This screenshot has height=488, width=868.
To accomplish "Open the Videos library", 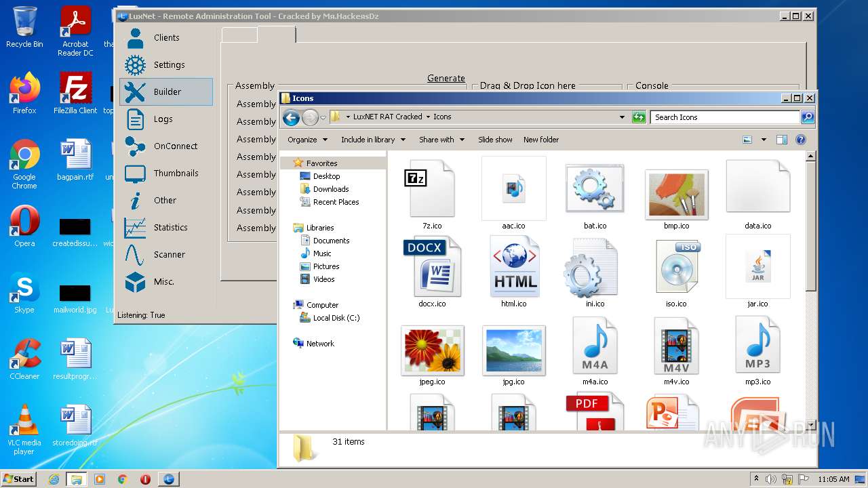I will coord(317,279).
